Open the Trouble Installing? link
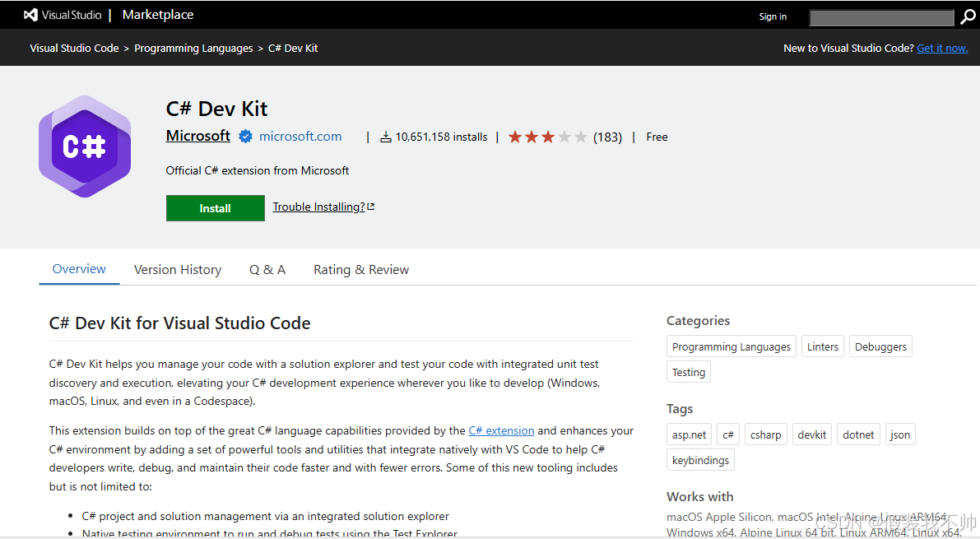 pyautogui.click(x=318, y=207)
